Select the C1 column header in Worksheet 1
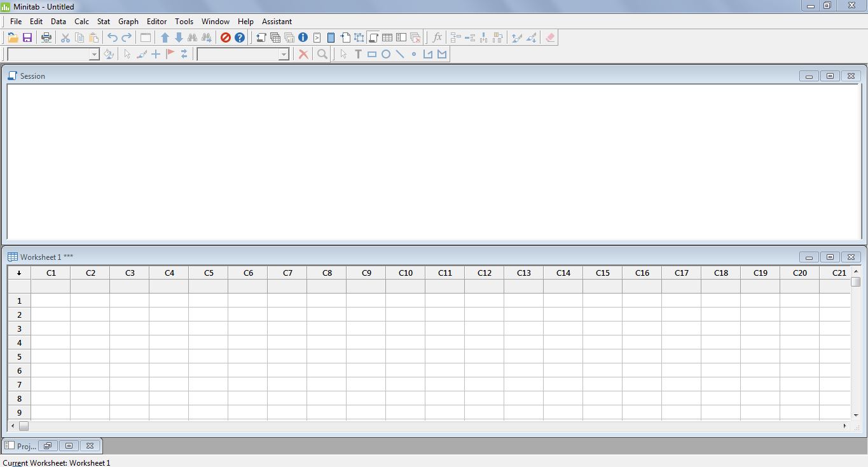Viewport: 868px width, 467px height. coord(51,273)
